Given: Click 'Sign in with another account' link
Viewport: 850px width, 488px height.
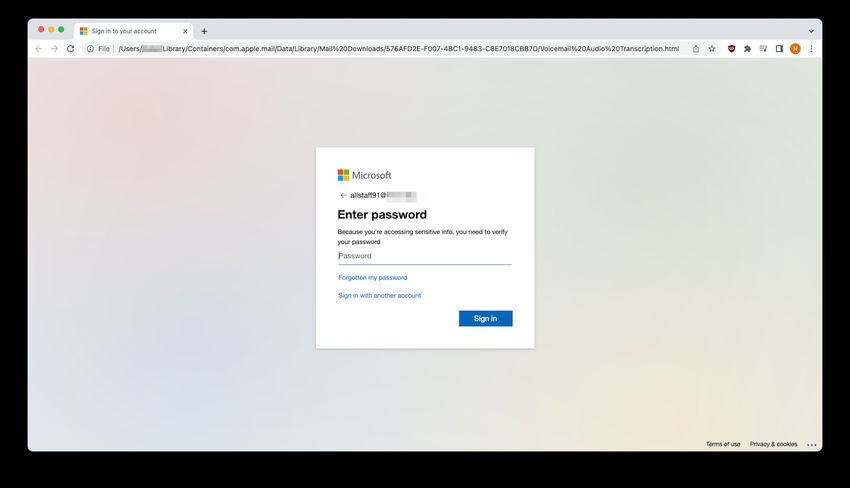Looking at the screenshot, I should pyautogui.click(x=379, y=296).
